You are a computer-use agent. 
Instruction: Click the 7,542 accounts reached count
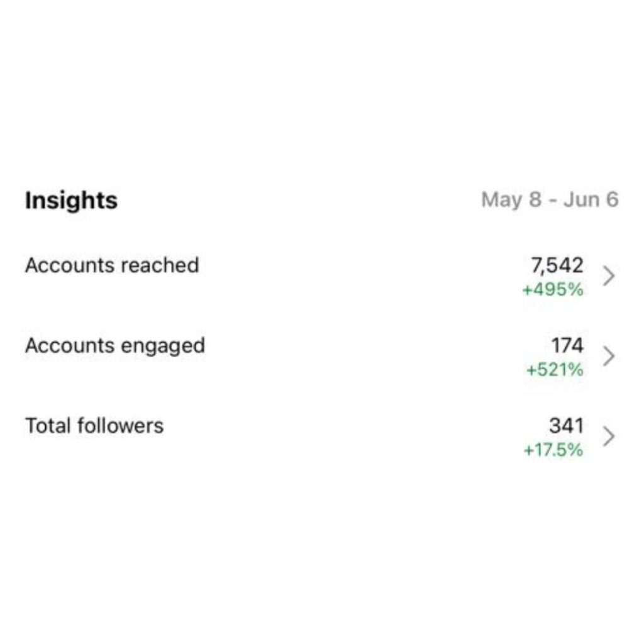click(x=557, y=265)
